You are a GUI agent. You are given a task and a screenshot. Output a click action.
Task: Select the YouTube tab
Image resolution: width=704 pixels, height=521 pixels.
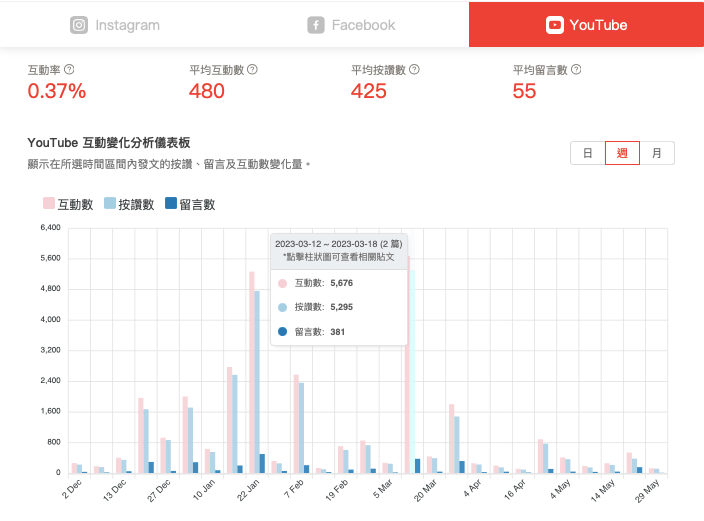pos(586,25)
